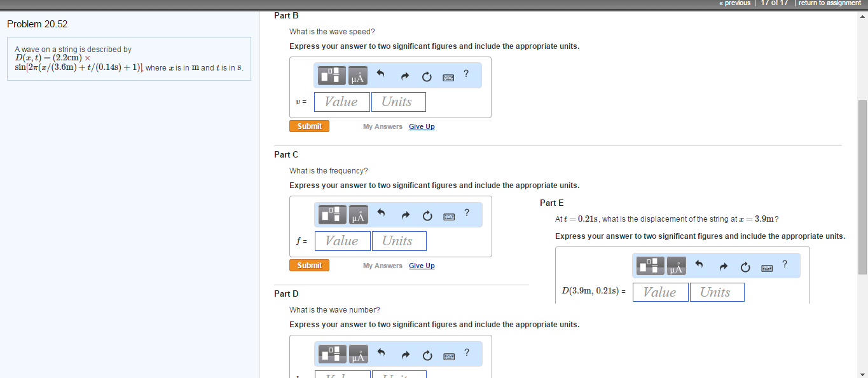
Task: Click the keyboard input icon in Part B
Action: tap(448, 76)
